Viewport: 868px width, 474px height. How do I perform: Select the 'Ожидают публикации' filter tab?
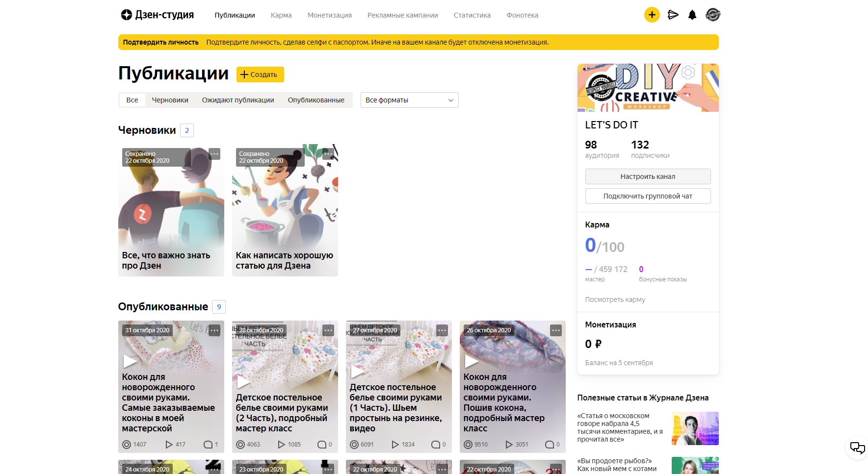pyautogui.click(x=238, y=100)
